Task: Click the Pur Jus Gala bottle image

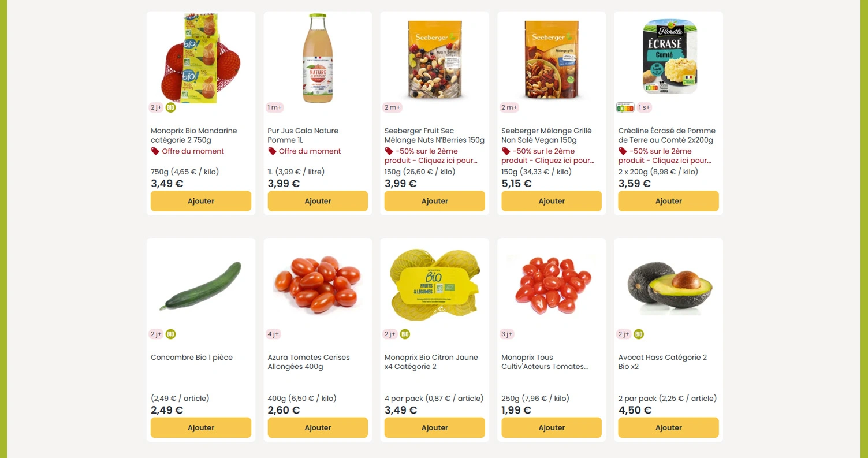Action: [318, 58]
